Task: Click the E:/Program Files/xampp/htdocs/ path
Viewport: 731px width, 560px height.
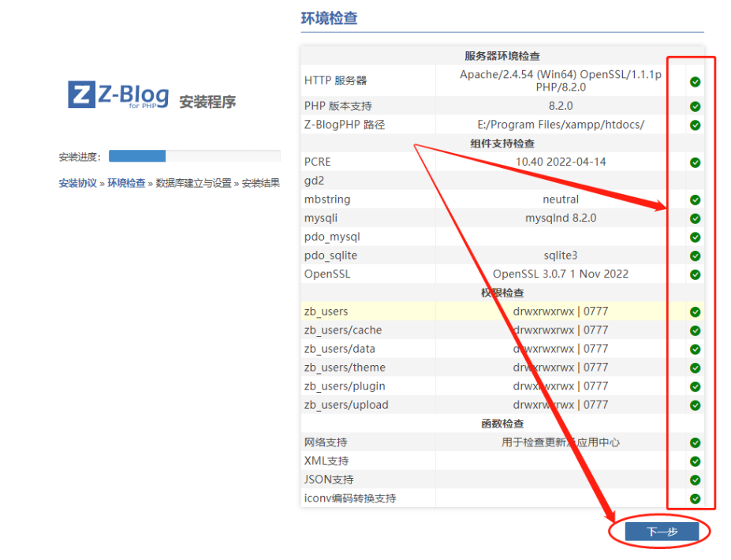Action: 561,125
